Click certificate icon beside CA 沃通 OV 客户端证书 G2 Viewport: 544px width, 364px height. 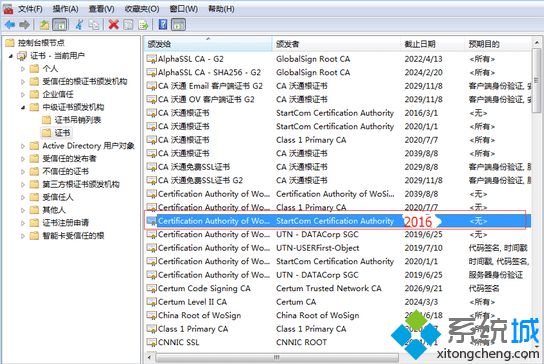tap(152, 100)
